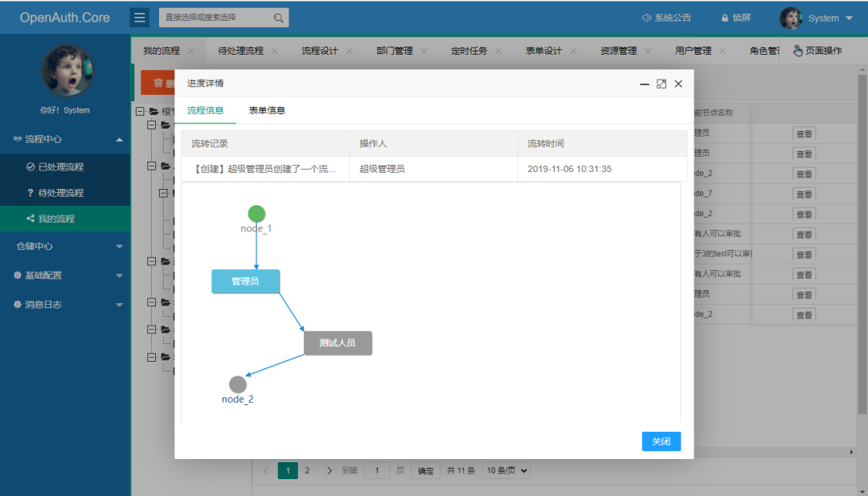This screenshot has height=496, width=868.
Task: Go to page 2 of the list
Action: point(307,470)
